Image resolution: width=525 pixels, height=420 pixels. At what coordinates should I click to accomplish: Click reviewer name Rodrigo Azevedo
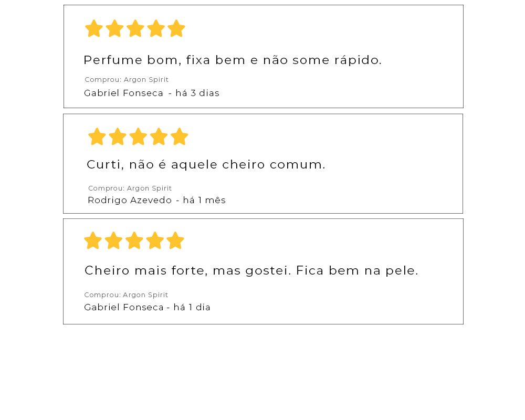coord(130,200)
